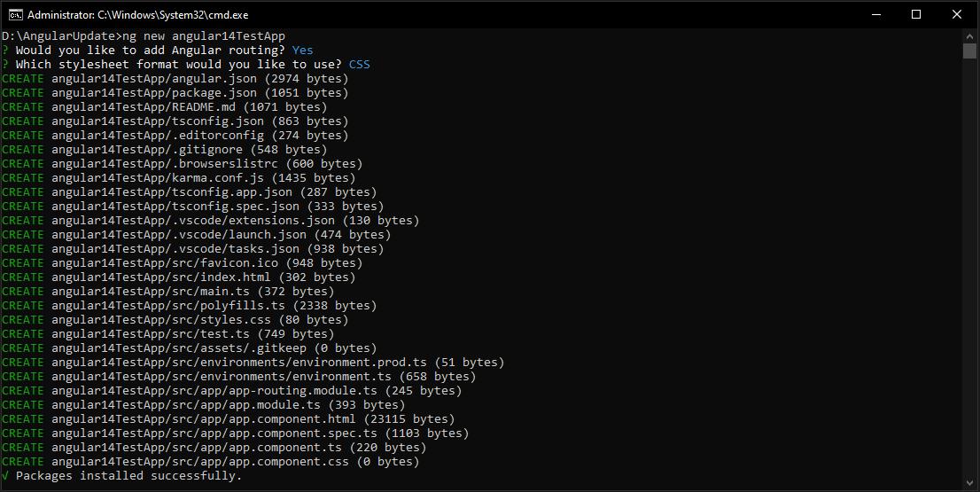The image size is (980, 492).
Task: Click the blue CSS stylesheet answer
Action: click(x=359, y=65)
